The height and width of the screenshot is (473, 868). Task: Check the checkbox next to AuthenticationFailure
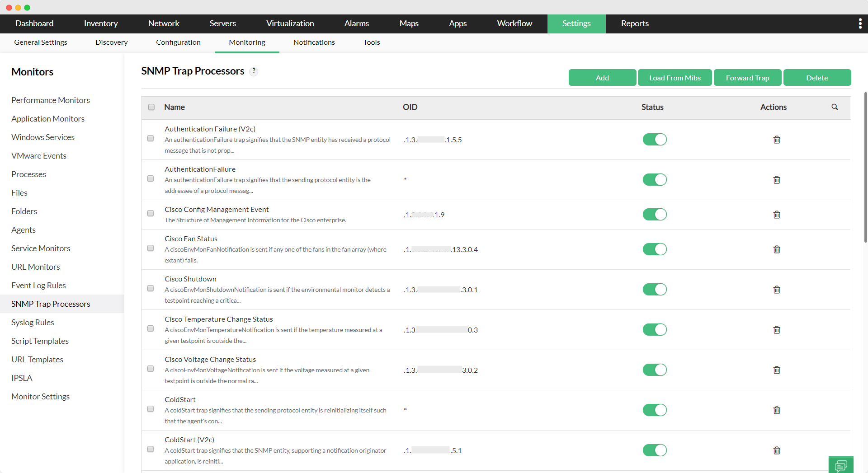[x=151, y=178]
